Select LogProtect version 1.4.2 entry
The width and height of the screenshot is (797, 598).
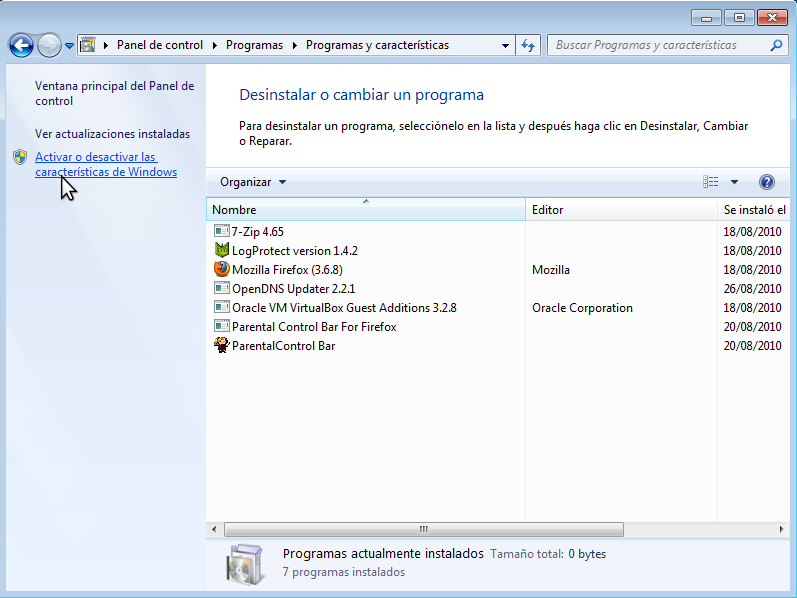[x=295, y=251]
